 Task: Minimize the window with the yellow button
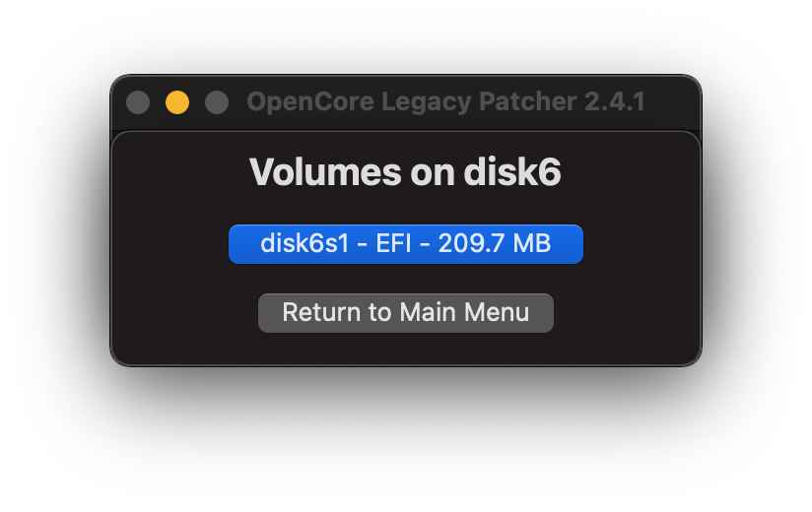[177, 101]
